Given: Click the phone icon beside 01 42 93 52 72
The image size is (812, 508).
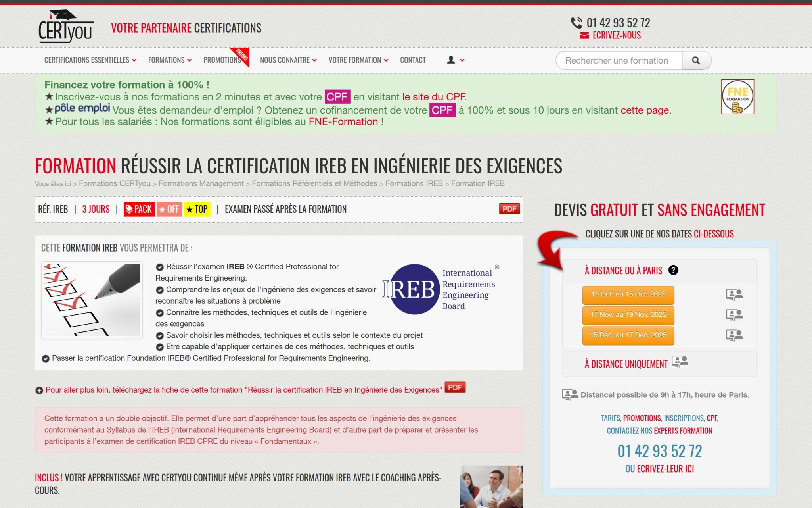Looking at the screenshot, I should (576, 23).
